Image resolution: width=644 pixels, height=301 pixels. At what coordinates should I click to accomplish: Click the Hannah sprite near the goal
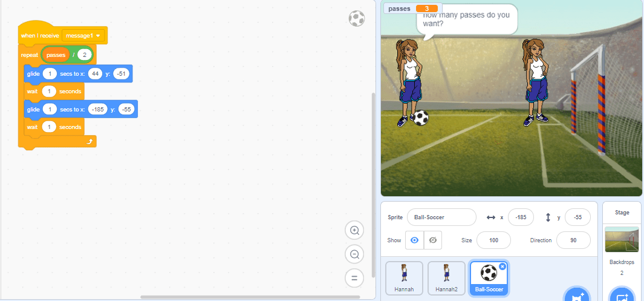click(x=536, y=82)
